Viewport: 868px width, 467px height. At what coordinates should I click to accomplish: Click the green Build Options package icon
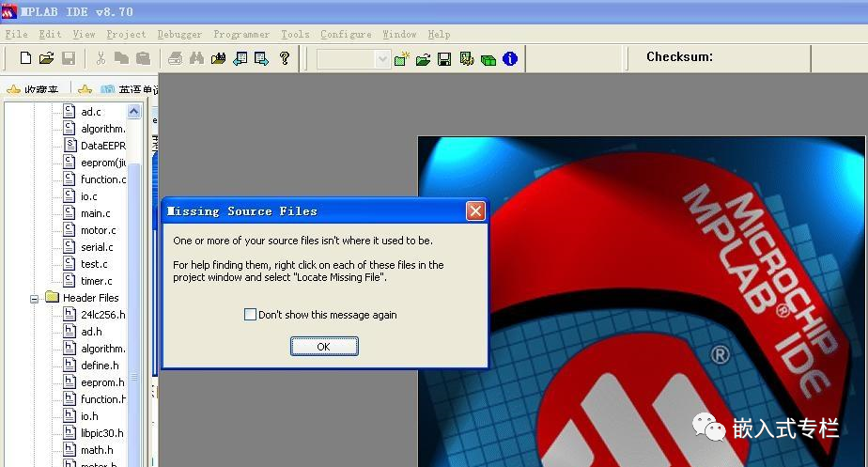coord(488,59)
